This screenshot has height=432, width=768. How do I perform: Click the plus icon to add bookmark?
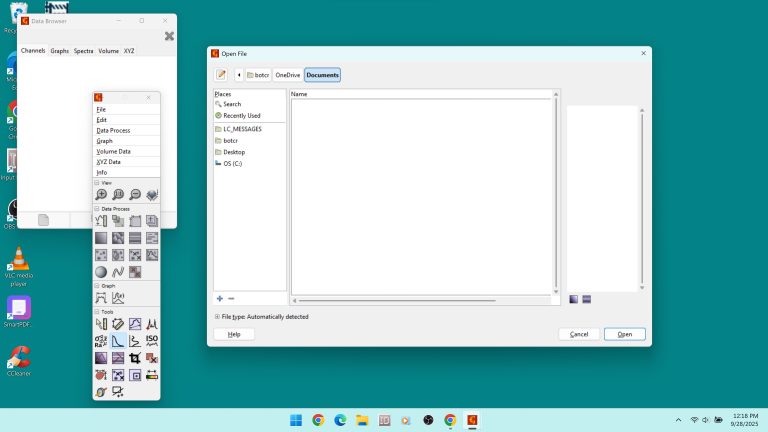click(220, 298)
